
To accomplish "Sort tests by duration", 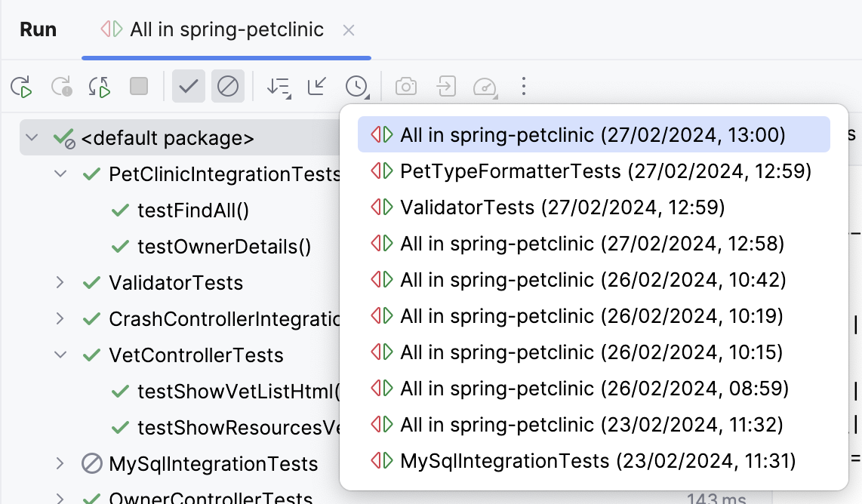I will (x=278, y=86).
